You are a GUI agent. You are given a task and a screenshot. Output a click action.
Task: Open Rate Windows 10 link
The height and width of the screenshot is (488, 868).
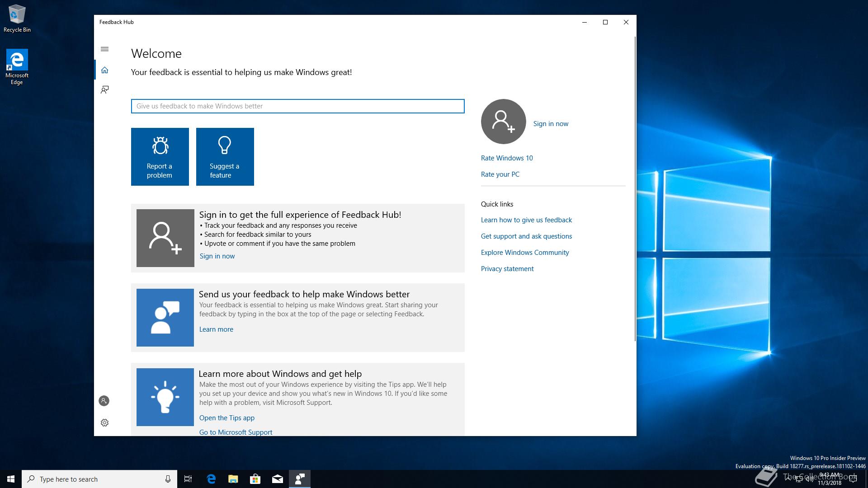click(x=507, y=158)
